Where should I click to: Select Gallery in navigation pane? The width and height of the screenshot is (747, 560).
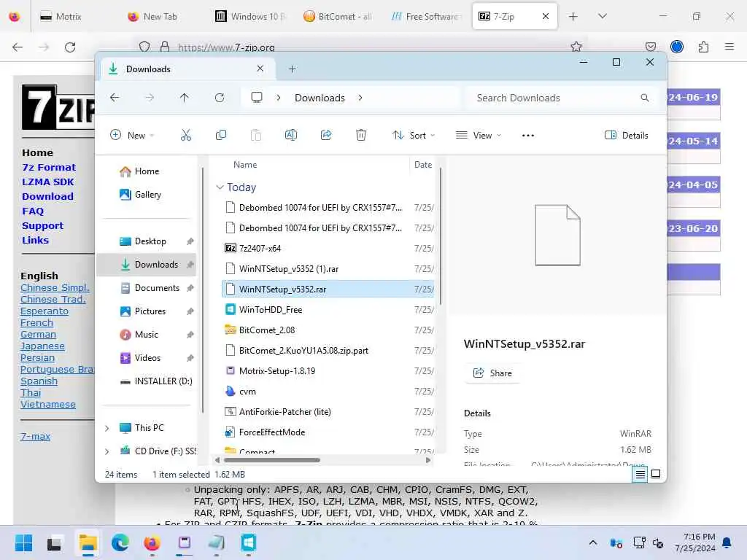coord(141,195)
